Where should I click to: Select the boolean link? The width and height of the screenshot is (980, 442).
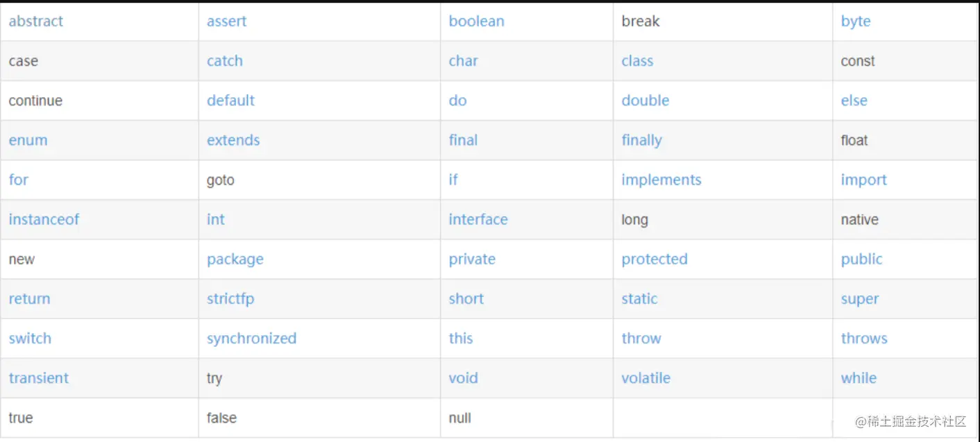point(476,22)
